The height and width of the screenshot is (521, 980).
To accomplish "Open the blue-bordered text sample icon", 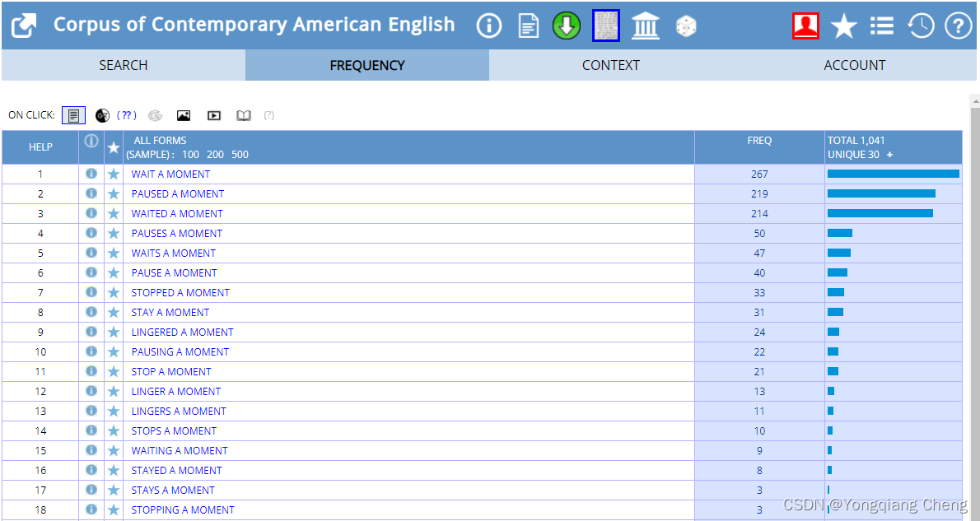I will (605, 26).
